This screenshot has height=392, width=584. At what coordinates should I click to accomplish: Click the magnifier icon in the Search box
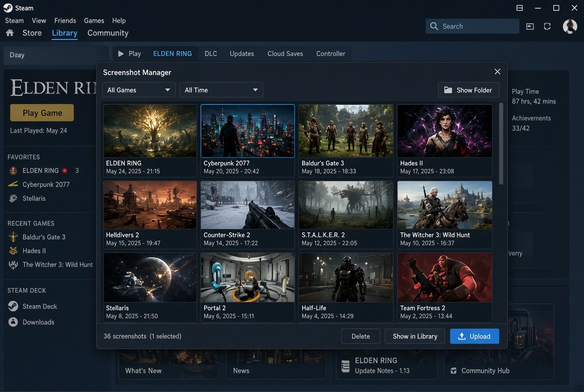[x=434, y=26]
